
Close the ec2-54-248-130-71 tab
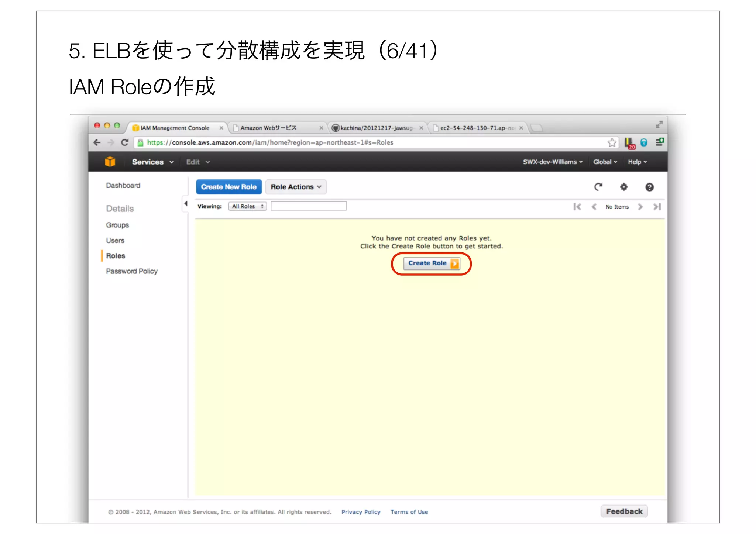tap(521, 128)
